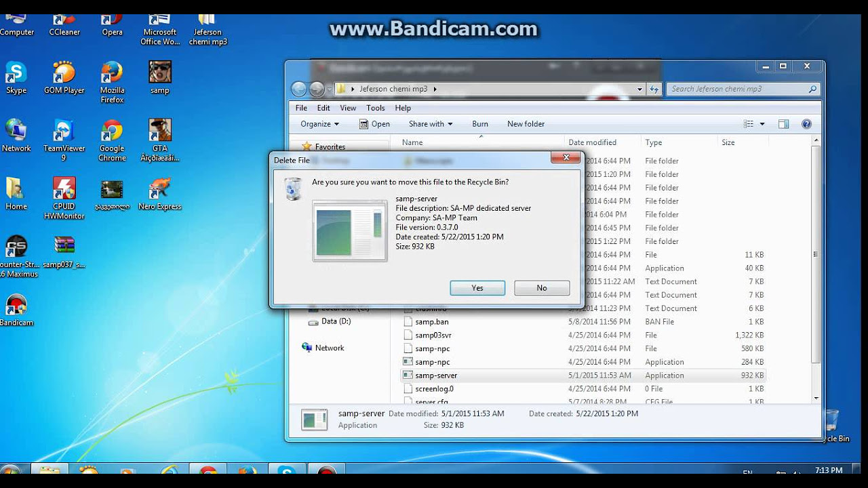Open the CCleaner desktop shortcut
Viewport: 868px width, 488px height.
[x=64, y=26]
